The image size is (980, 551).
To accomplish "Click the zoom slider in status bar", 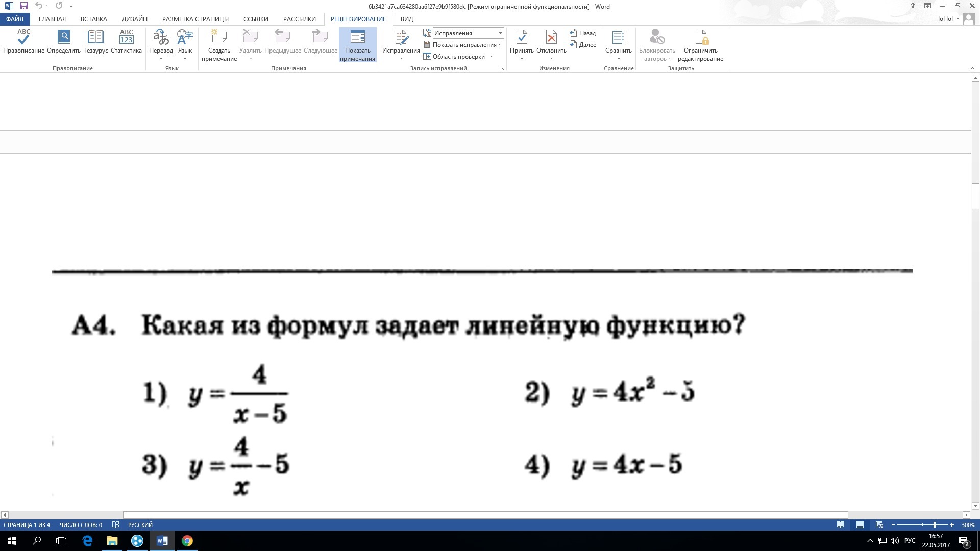I will tap(934, 525).
